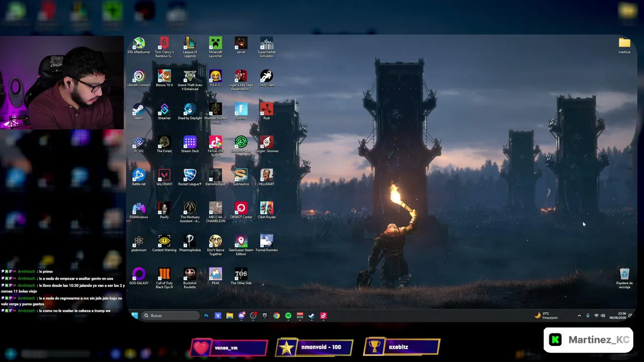644x362 pixels.
Task: Open Epic Games Launcher in taskbar
Action: tap(265, 316)
